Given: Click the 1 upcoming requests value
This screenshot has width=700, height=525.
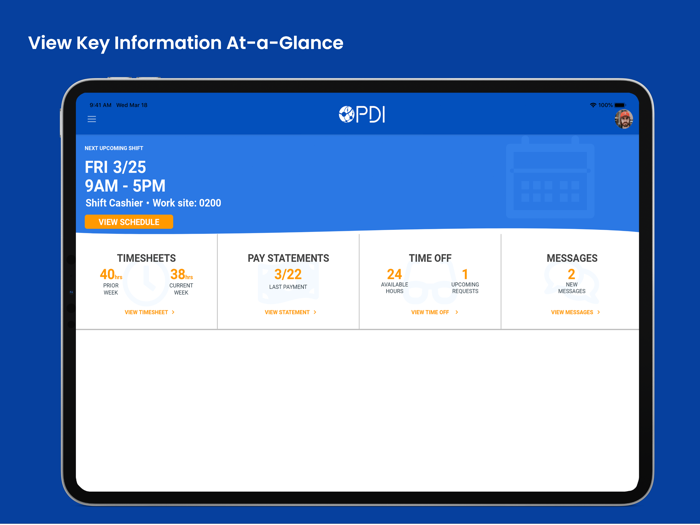Looking at the screenshot, I should tap(465, 274).
